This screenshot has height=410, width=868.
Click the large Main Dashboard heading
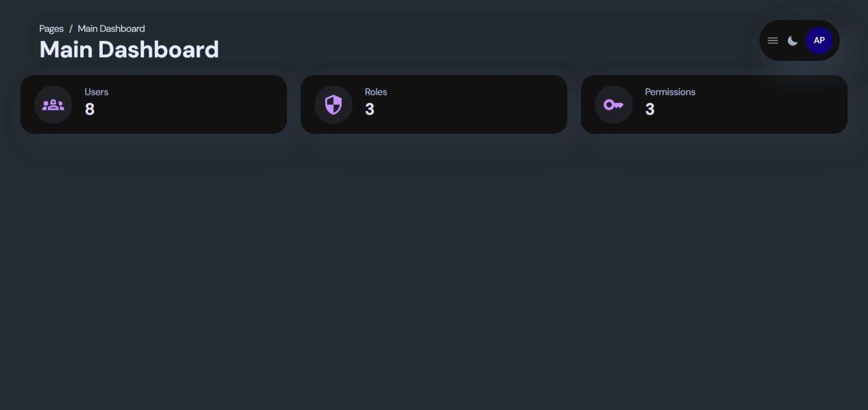pyautogui.click(x=129, y=49)
